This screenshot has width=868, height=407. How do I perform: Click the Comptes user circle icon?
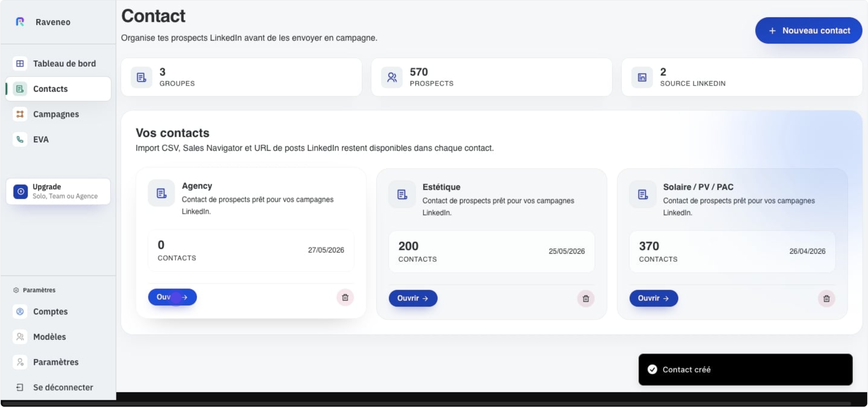pyautogui.click(x=20, y=312)
